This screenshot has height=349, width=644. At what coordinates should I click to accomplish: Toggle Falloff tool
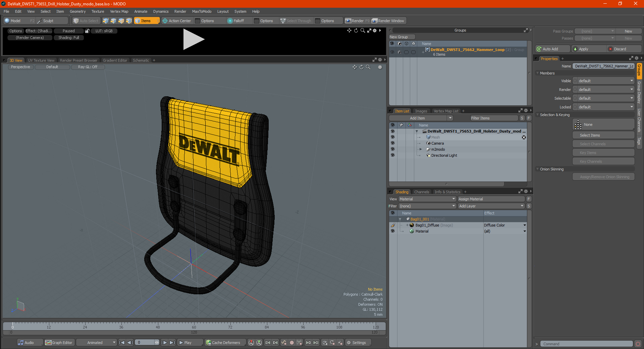[236, 21]
